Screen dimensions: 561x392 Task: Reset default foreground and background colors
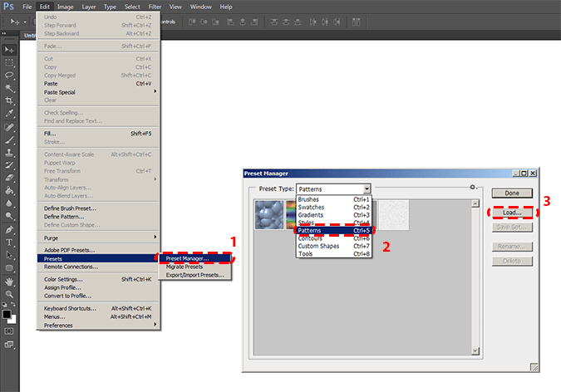pos(4,305)
